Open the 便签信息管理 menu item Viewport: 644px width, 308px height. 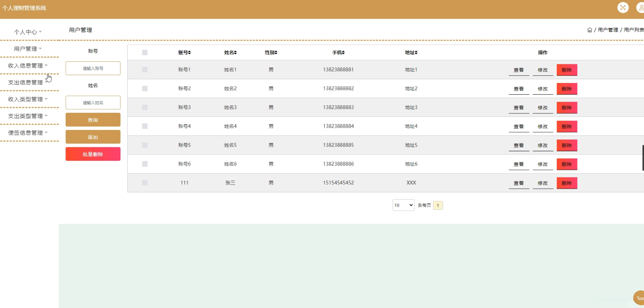27,133
